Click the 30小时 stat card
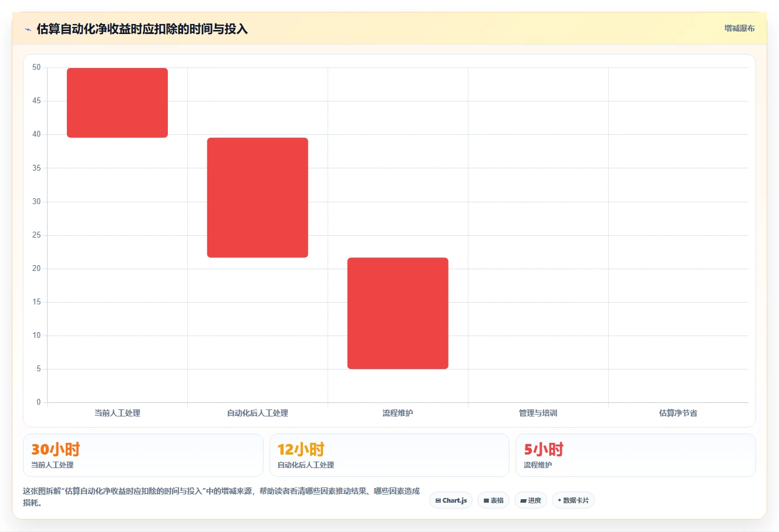 pos(143,455)
